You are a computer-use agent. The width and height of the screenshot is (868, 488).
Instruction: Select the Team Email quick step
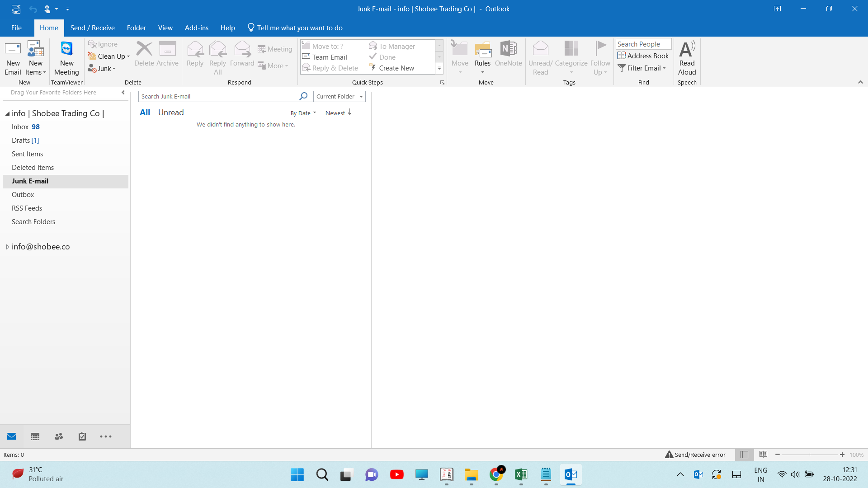coord(325,57)
